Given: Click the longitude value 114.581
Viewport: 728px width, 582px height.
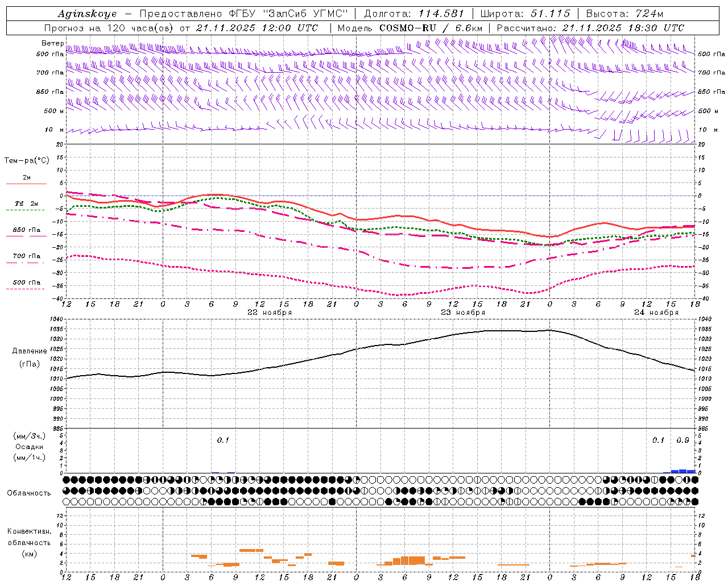Looking at the screenshot, I should coord(441,14).
